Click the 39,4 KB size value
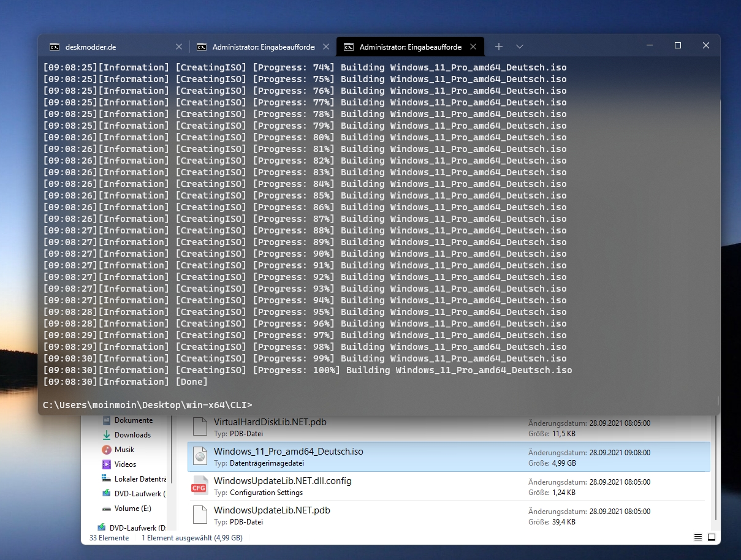This screenshot has width=741, height=560. click(565, 522)
